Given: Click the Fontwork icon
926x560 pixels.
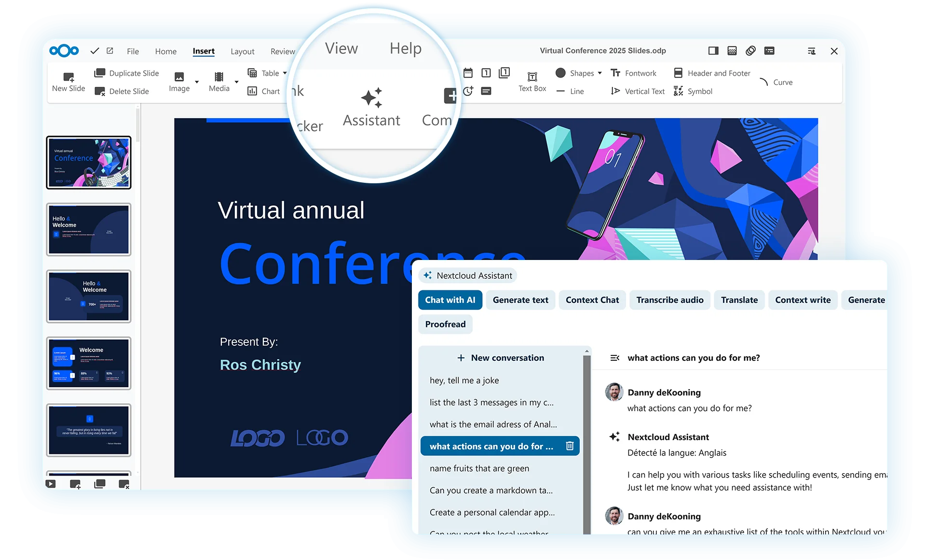Looking at the screenshot, I should pos(615,73).
